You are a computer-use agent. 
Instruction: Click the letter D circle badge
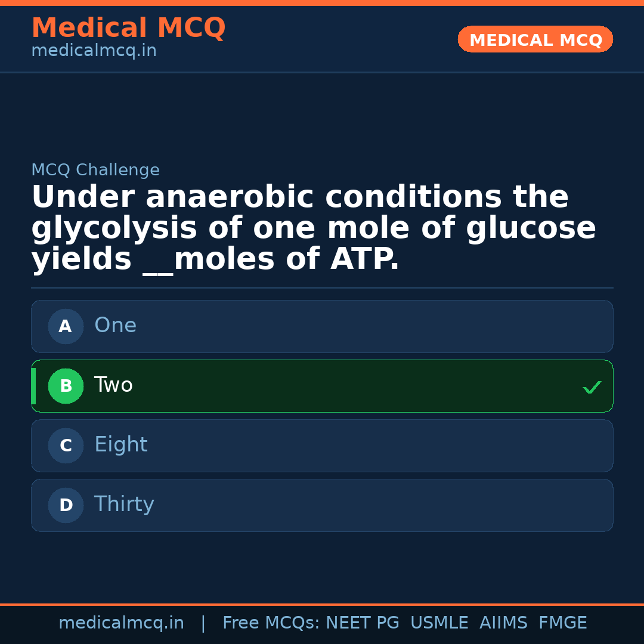pos(66,505)
